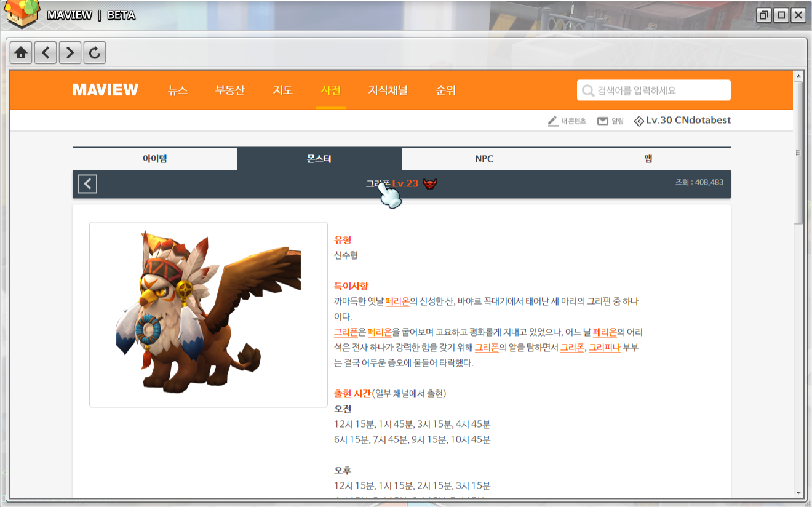Screen dimensions: 812x507
Task: Open 내 콘텐츠 pencil icon
Action: tap(553, 121)
